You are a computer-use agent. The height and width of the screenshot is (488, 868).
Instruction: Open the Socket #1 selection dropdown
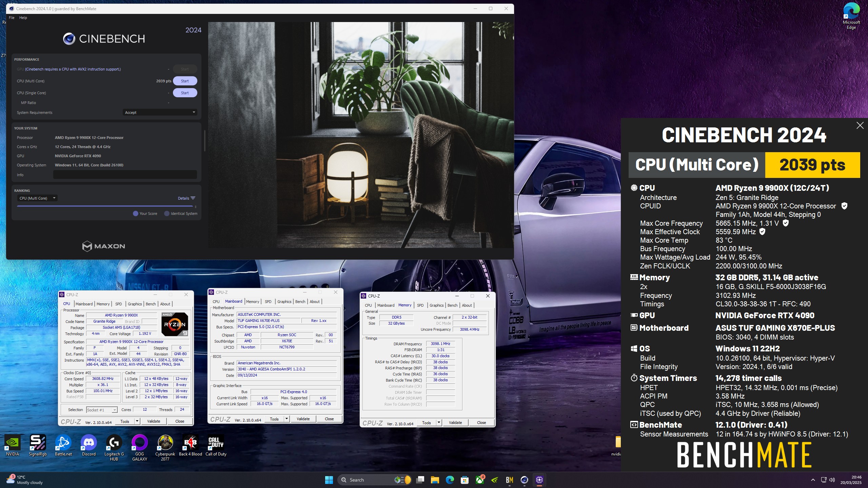102,410
